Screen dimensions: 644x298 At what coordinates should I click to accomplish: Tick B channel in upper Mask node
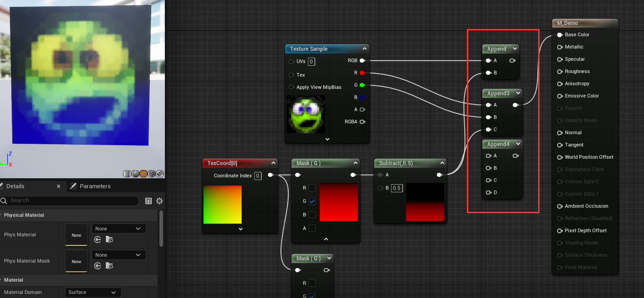click(312, 215)
